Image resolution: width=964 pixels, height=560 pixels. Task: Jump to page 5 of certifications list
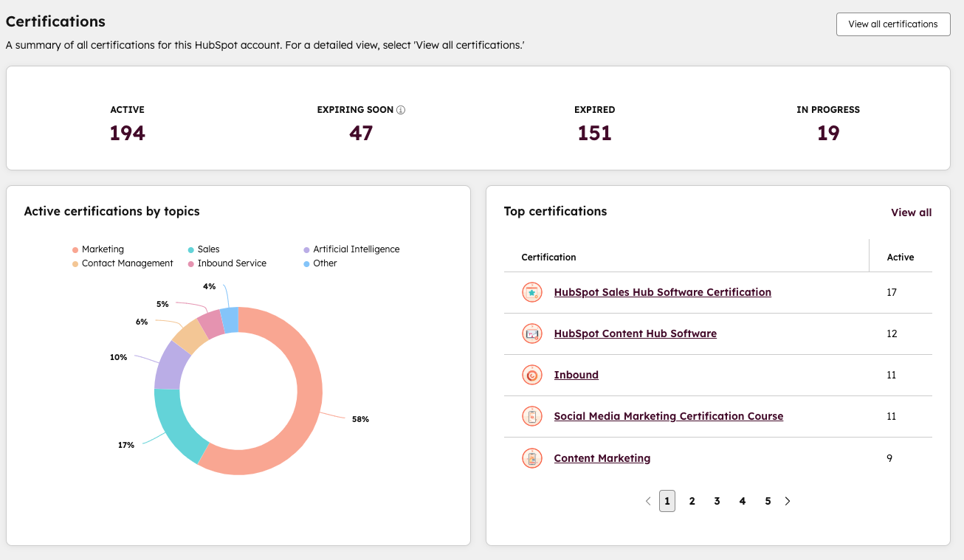pyautogui.click(x=768, y=501)
